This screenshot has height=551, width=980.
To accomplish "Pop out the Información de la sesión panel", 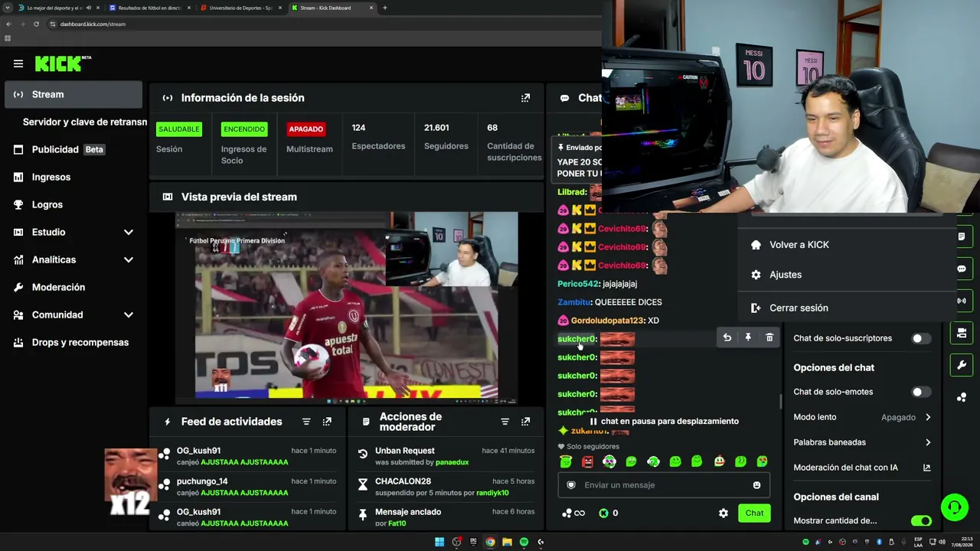I will tap(525, 98).
